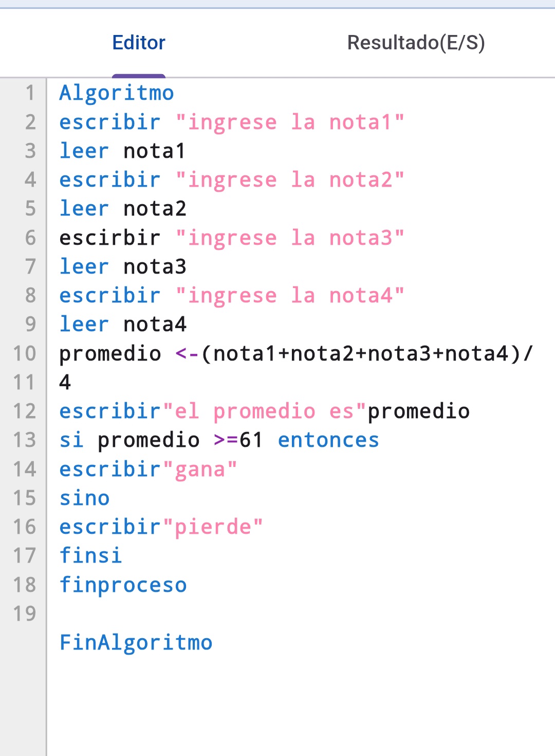Screen dimensions: 555x756
Task: Click the "FinAlgoritmo" keyword
Action: pyautogui.click(x=136, y=643)
